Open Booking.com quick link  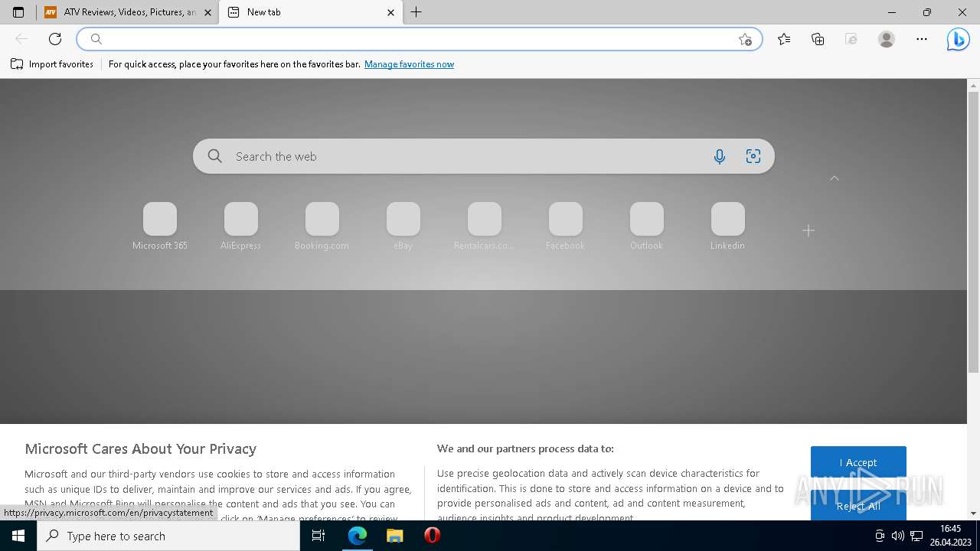click(322, 227)
